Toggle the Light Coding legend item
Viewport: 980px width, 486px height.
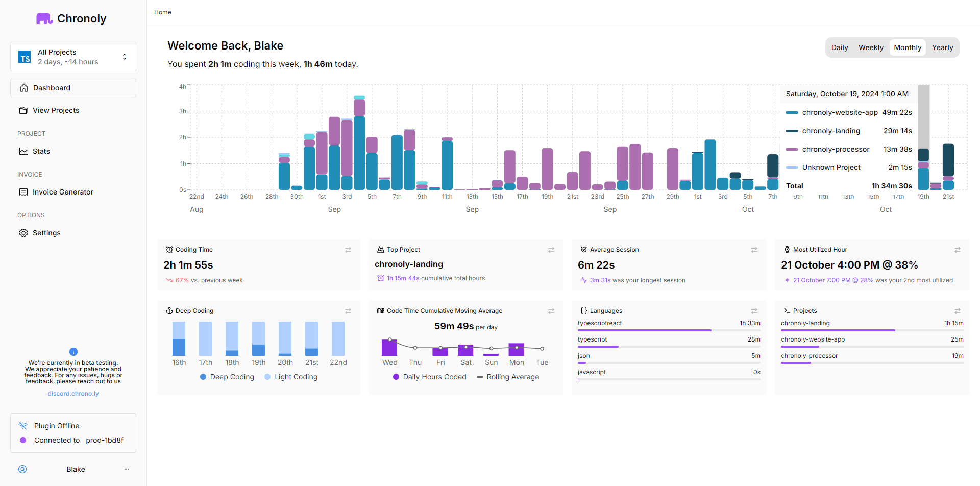(291, 377)
